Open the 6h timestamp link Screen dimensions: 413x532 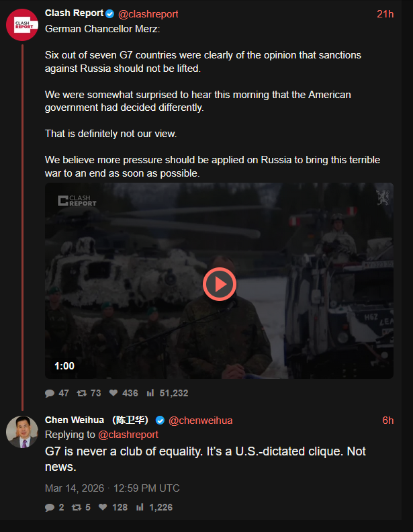click(x=388, y=420)
